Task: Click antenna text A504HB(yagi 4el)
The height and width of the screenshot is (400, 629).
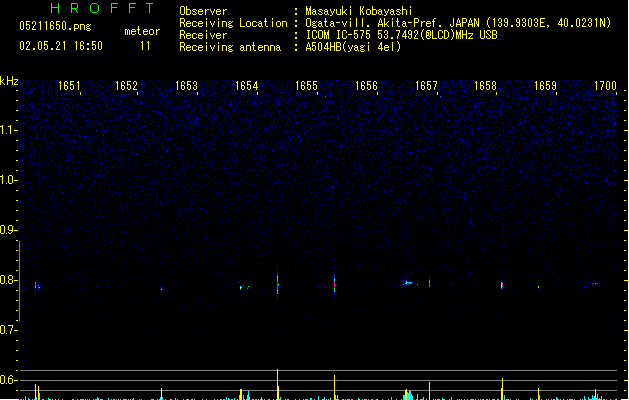Action: point(353,47)
